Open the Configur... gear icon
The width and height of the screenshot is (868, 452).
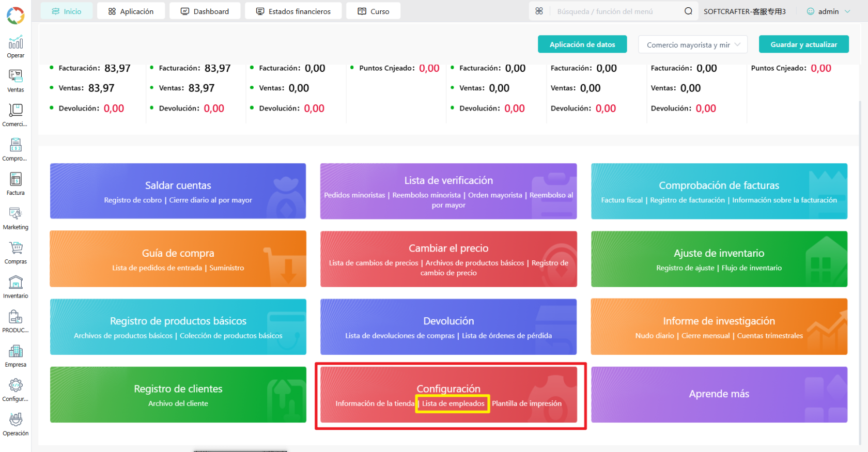16,385
